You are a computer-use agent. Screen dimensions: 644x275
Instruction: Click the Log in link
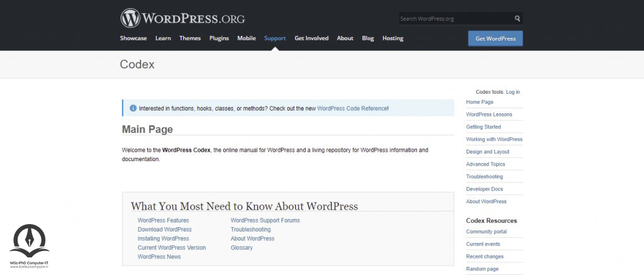pyautogui.click(x=513, y=92)
